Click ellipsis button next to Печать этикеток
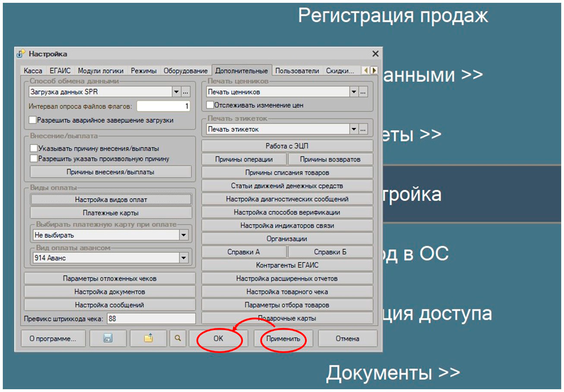Viewport: 564px width, 392px height. (x=363, y=129)
